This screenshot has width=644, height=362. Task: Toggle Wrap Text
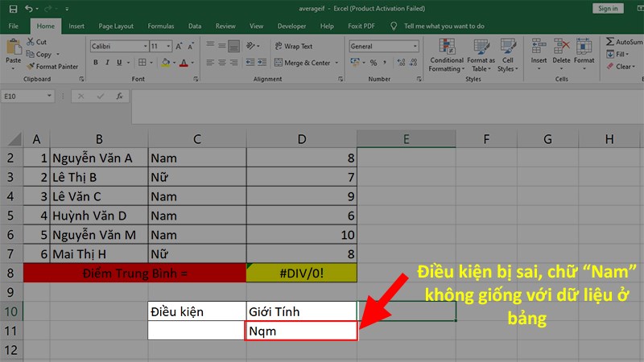coord(294,47)
